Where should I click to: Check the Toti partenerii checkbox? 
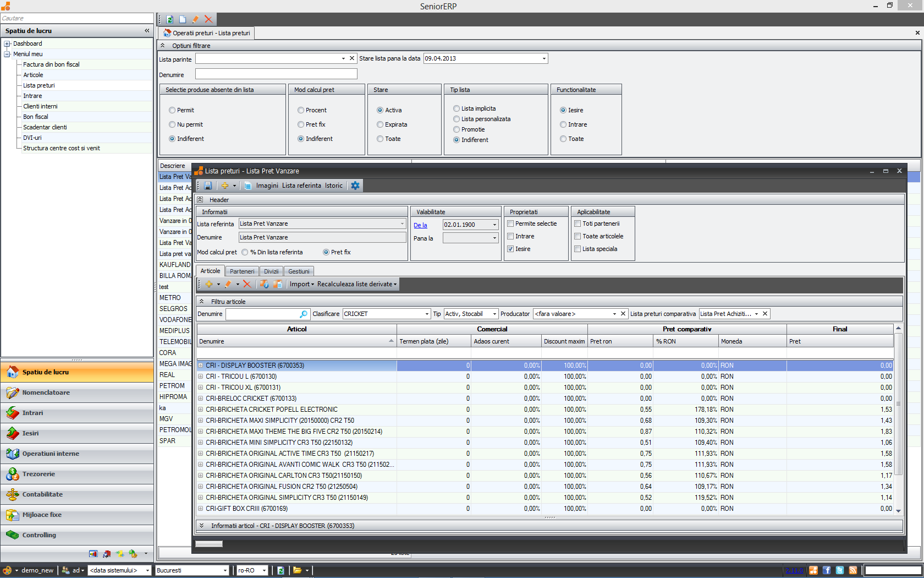pos(578,224)
